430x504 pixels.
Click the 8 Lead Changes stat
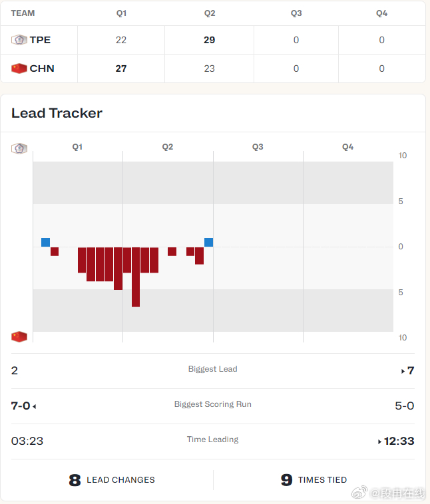112,479
